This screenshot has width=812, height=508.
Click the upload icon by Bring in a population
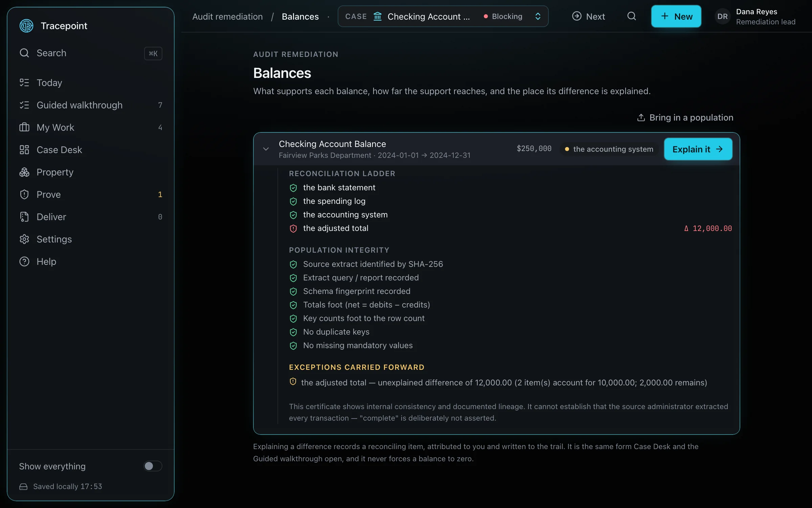(x=641, y=118)
